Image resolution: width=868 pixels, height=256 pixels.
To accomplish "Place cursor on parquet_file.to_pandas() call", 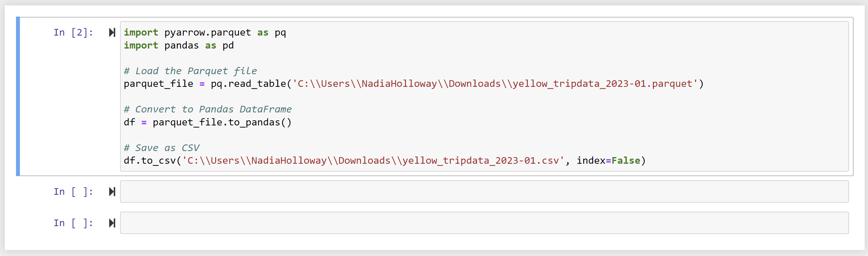I will coord(222,122).
